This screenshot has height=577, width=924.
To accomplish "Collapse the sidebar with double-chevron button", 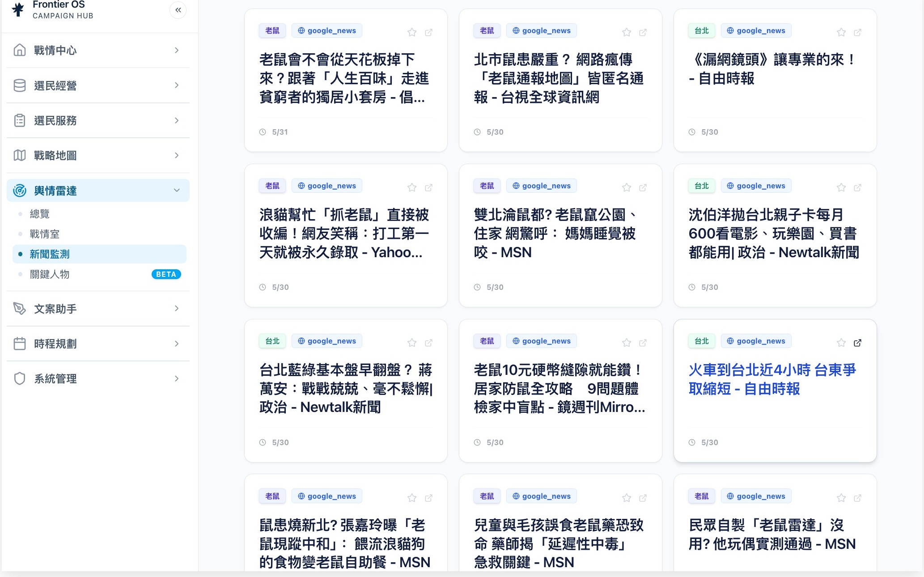I will 178,10.
